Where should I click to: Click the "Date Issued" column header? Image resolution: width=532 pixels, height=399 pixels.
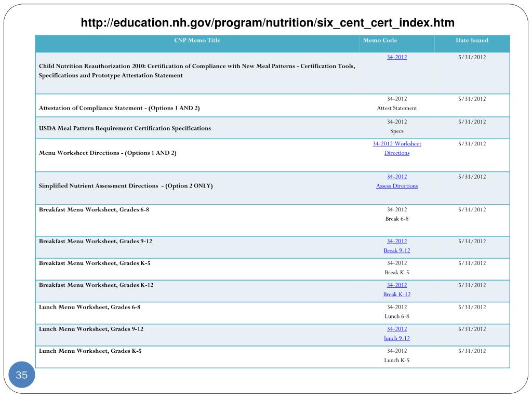pyautogui.click(x=472, y=41)
